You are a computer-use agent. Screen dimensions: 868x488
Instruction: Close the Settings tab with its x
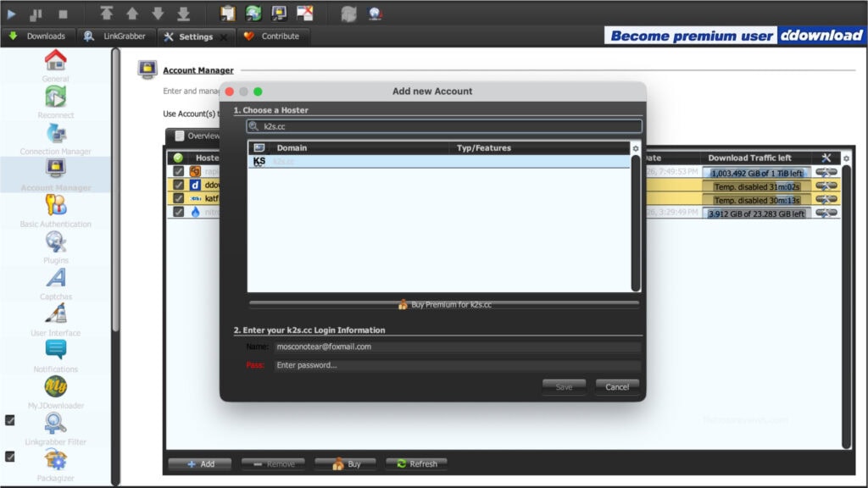tap(224, 37)
